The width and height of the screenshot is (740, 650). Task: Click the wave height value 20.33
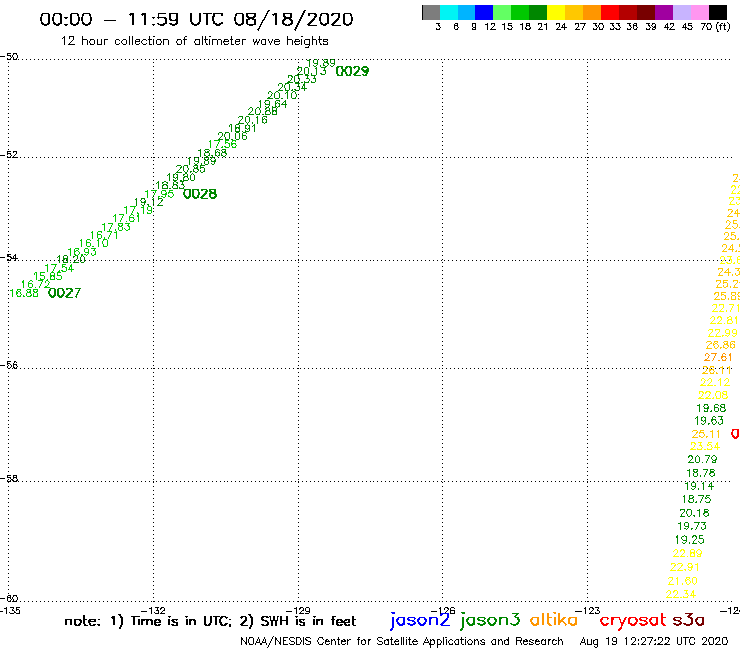[x=302, y=79]
